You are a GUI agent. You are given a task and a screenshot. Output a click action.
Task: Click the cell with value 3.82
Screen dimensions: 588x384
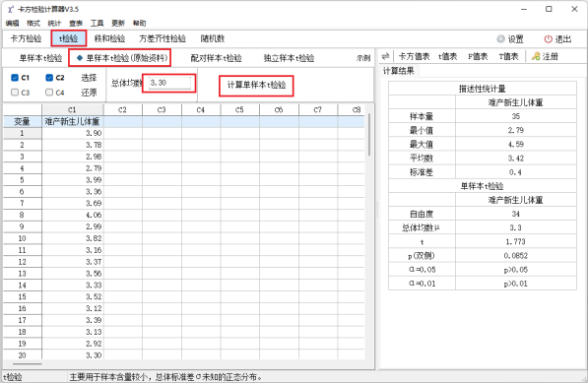coord(73,238)
